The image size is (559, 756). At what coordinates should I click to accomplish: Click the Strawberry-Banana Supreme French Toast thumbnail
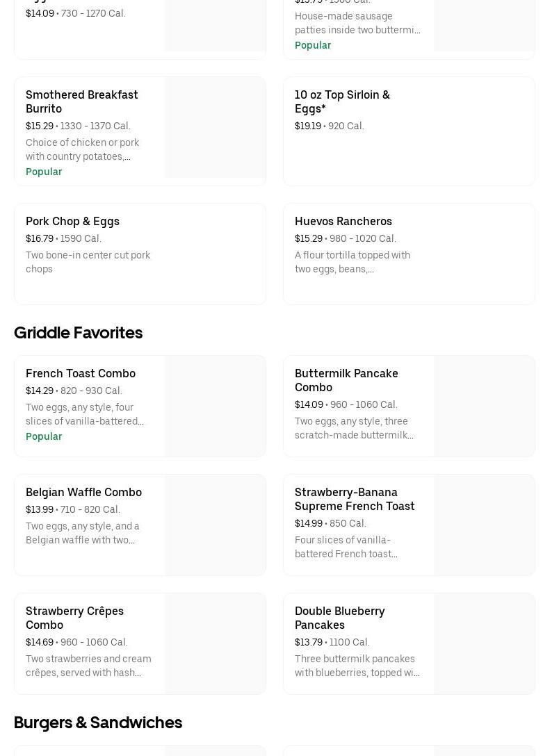coord(484,525)
